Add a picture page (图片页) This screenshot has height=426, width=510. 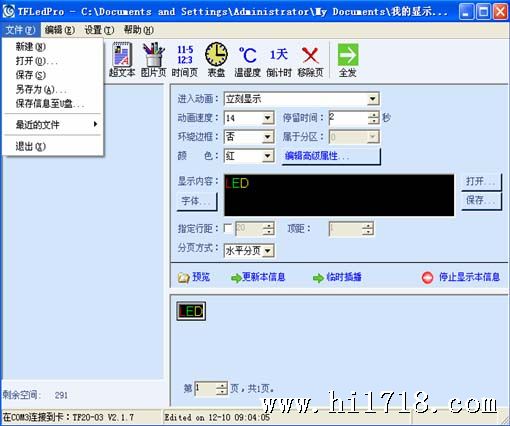click(154, 60)
